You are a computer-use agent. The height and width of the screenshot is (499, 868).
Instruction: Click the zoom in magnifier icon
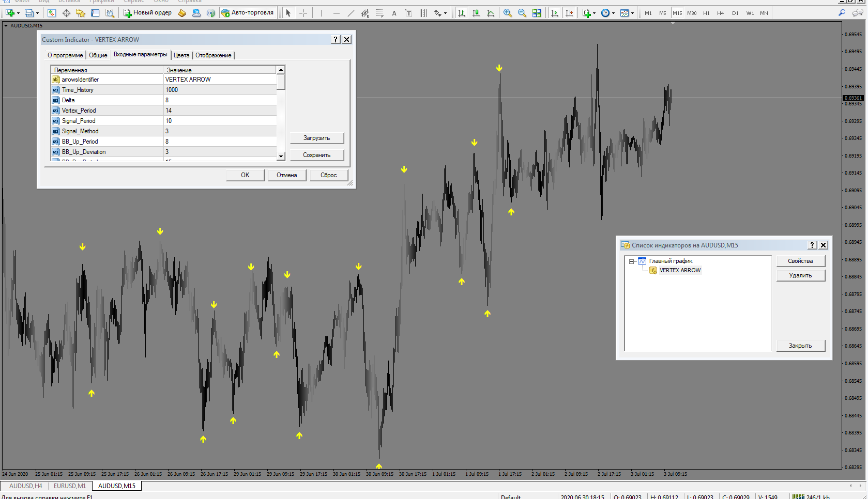[x=508, y=13]
